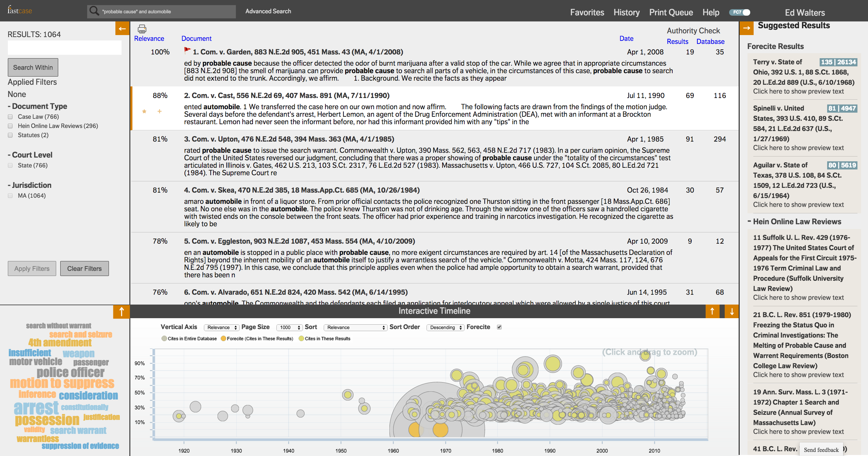
Task: Open the Sort Order Descending dropdown
Action: (445, 327)
